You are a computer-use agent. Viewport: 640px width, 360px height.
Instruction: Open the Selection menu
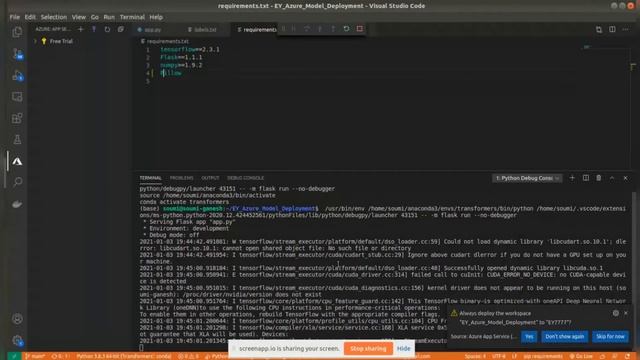click(x=53, y=17)
